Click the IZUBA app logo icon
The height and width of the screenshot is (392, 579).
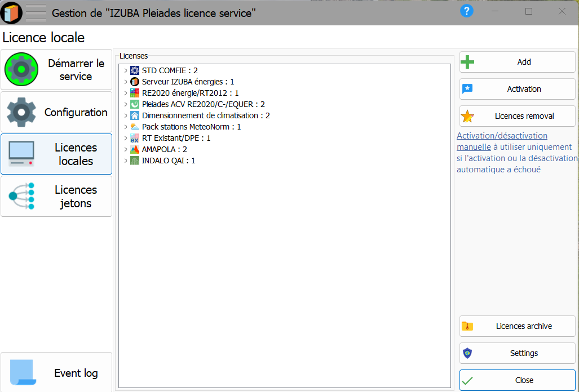pyautogui.click(x=11, y=12)
